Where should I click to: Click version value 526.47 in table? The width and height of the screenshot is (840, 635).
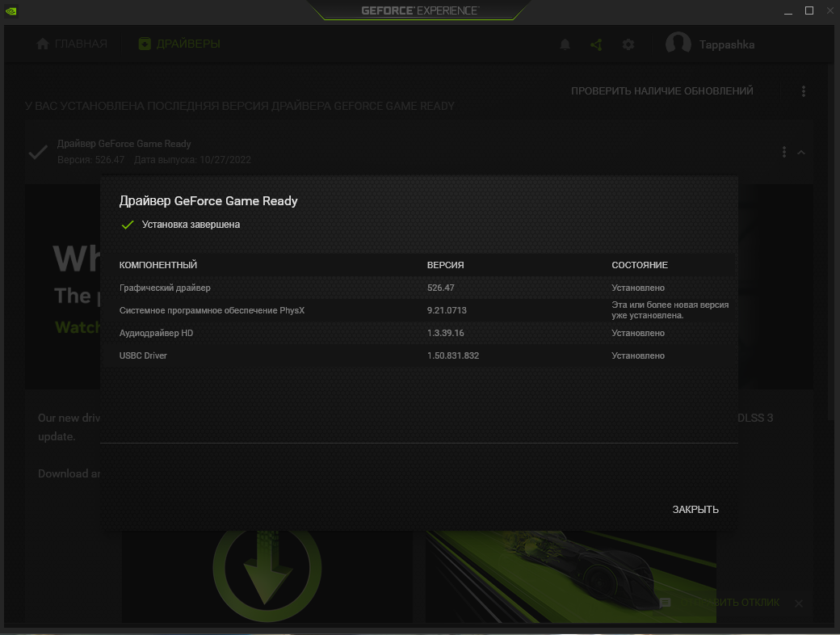point(440,288)
